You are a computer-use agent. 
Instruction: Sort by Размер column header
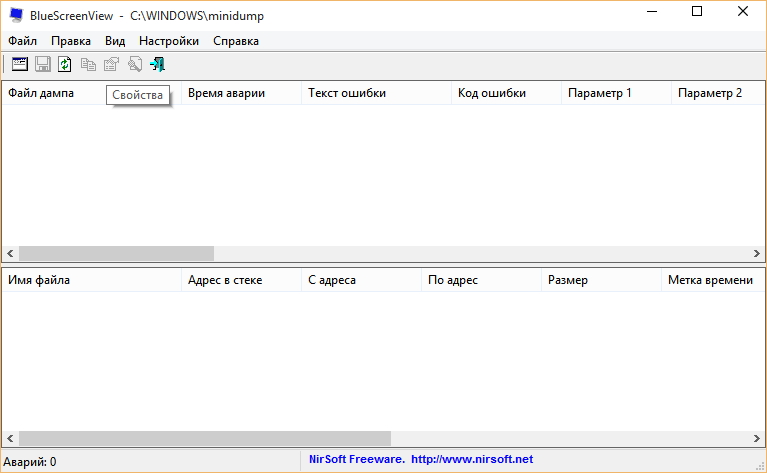pos(601,280)
